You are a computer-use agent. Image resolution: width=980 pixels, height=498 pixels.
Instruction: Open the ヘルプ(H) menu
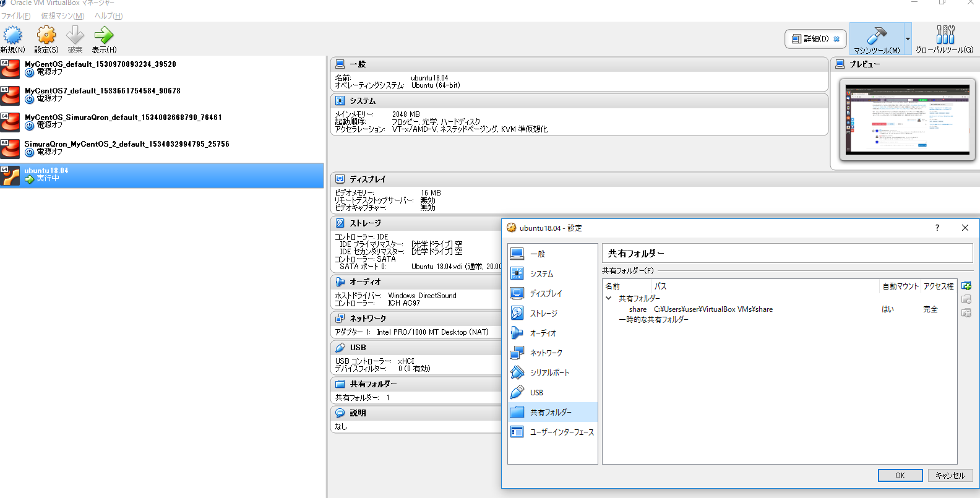(x=108, y=16)
